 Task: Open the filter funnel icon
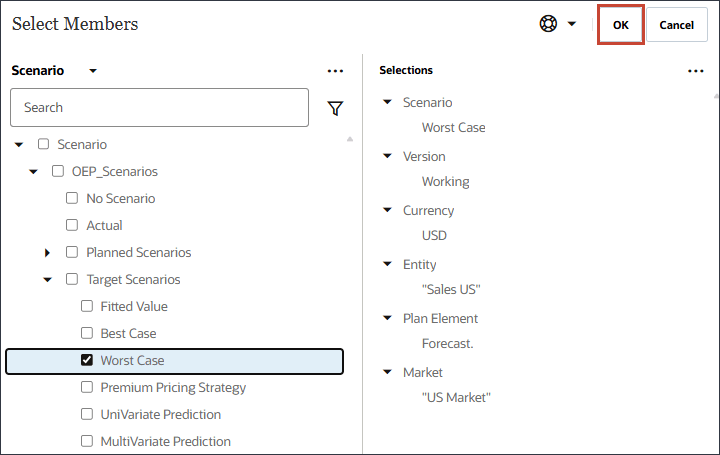pos(335,108)
